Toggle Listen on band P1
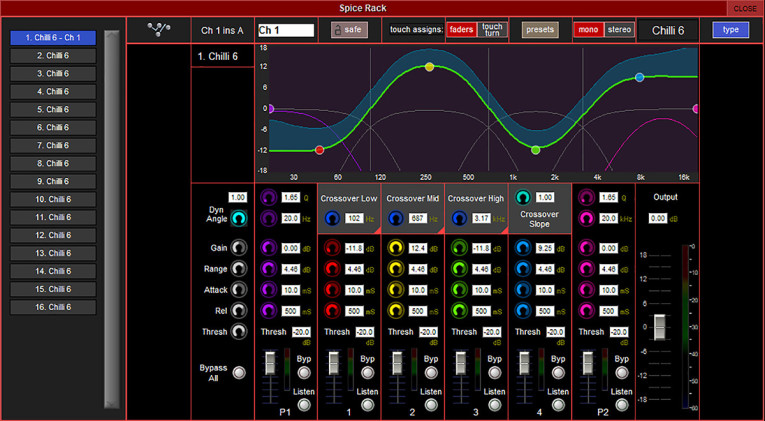This screenshot has width=765, height=421. (304, 405)
